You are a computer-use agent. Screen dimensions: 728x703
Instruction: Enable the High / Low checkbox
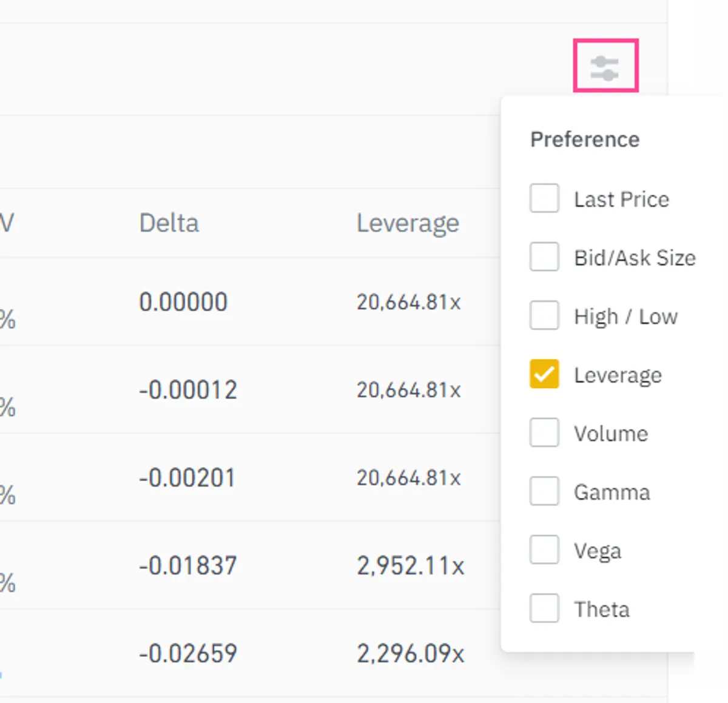coord(544,315)
